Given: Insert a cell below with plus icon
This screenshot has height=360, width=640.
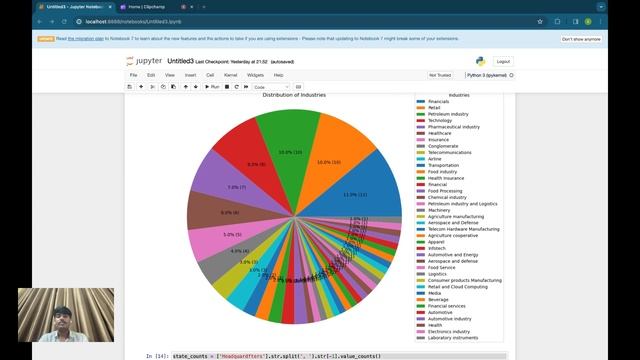Looking at the screenshot, I should [141, 87].
